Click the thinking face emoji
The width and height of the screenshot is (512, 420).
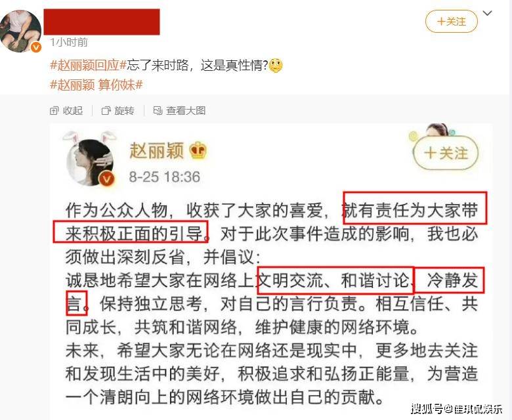click(276, 65)
